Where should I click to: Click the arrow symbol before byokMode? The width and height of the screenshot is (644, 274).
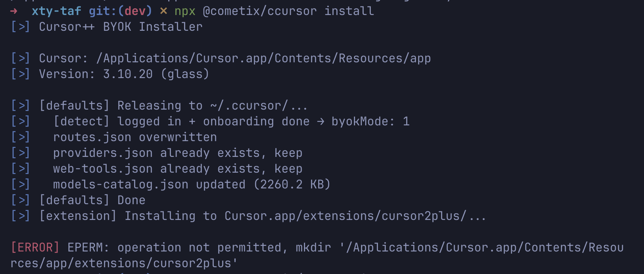pos(320,122)
